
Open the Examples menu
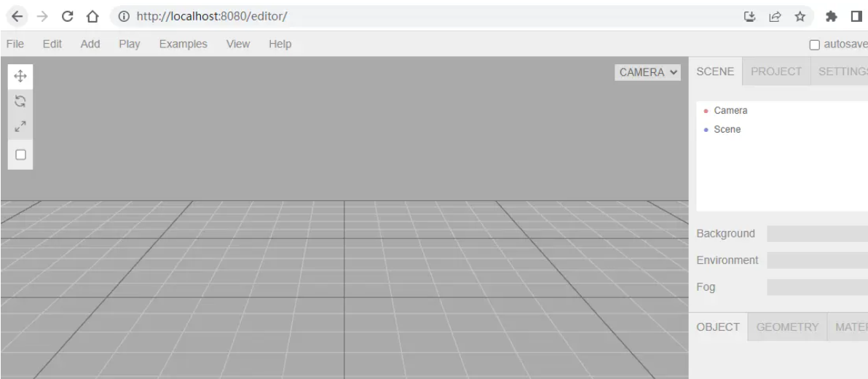(x=184, y=44)
